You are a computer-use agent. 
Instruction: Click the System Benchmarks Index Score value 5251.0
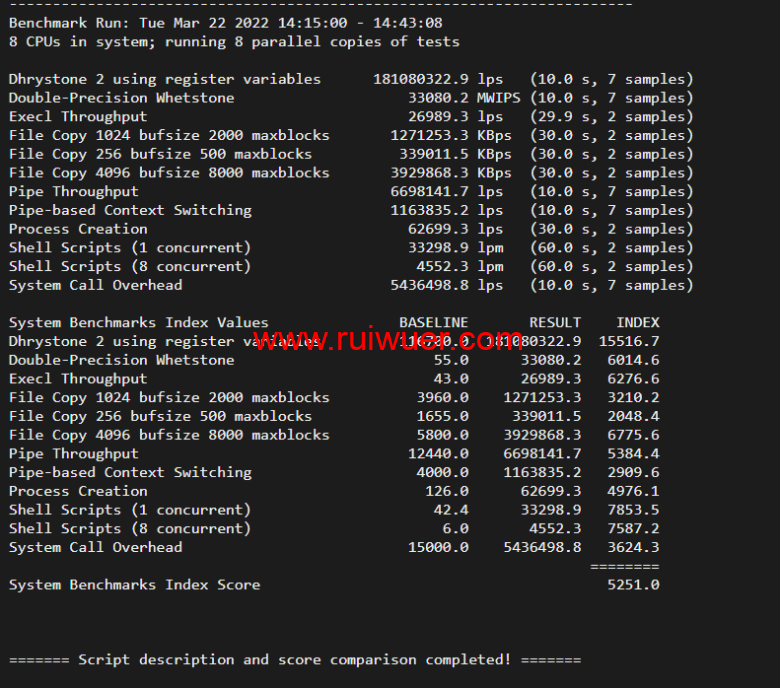[x=632, y=585]
